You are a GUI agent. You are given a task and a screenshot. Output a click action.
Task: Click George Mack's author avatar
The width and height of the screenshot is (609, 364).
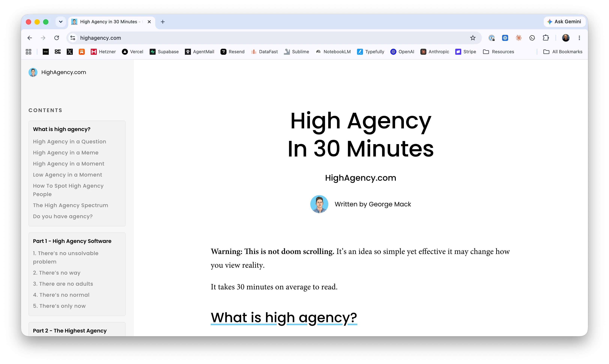click(319, 204)
